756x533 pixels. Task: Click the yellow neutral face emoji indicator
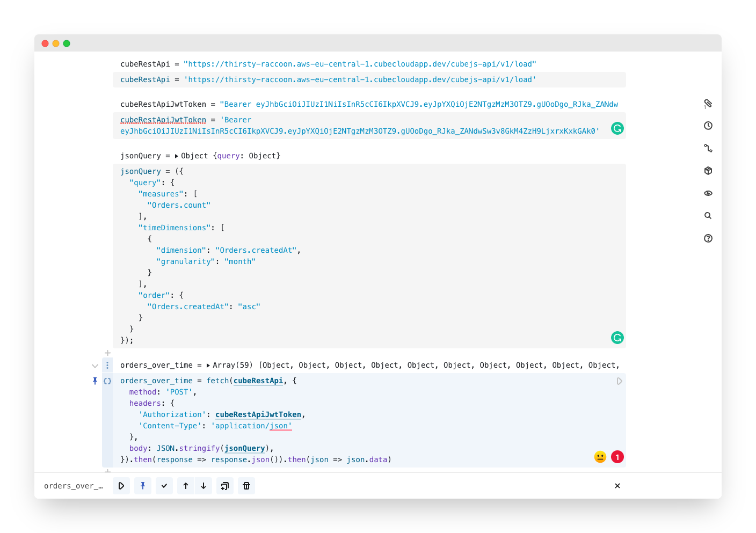point(600,457)
